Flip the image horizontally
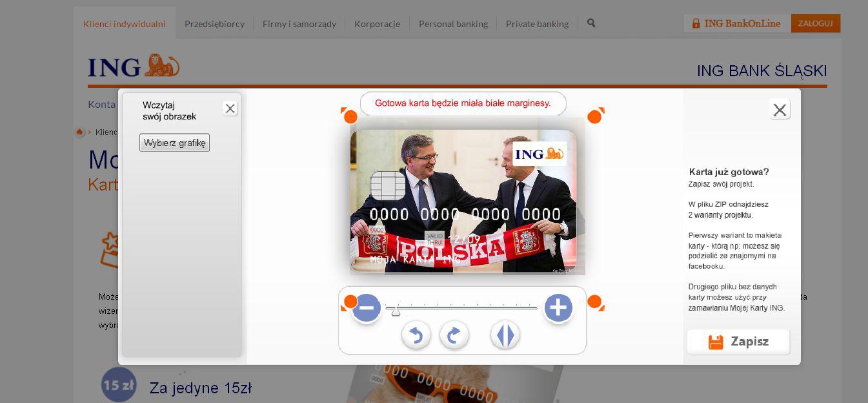868x403 pixels. click(505, 335)
